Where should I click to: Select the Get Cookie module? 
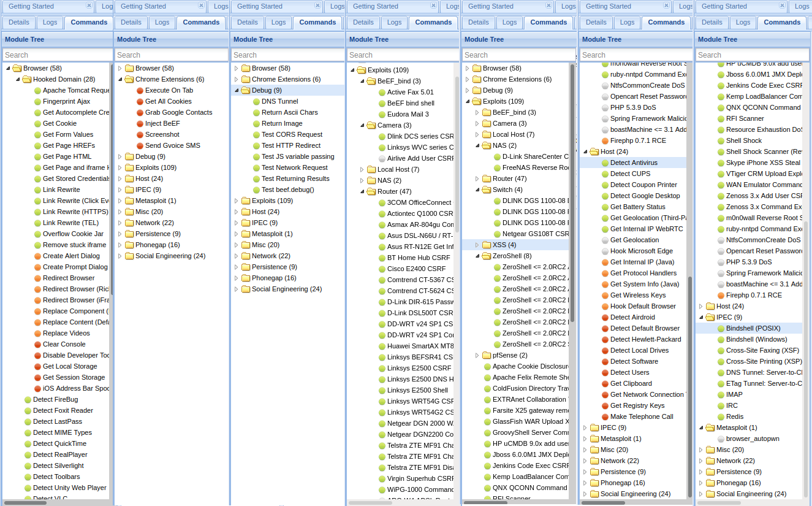(x=59, y=123)
